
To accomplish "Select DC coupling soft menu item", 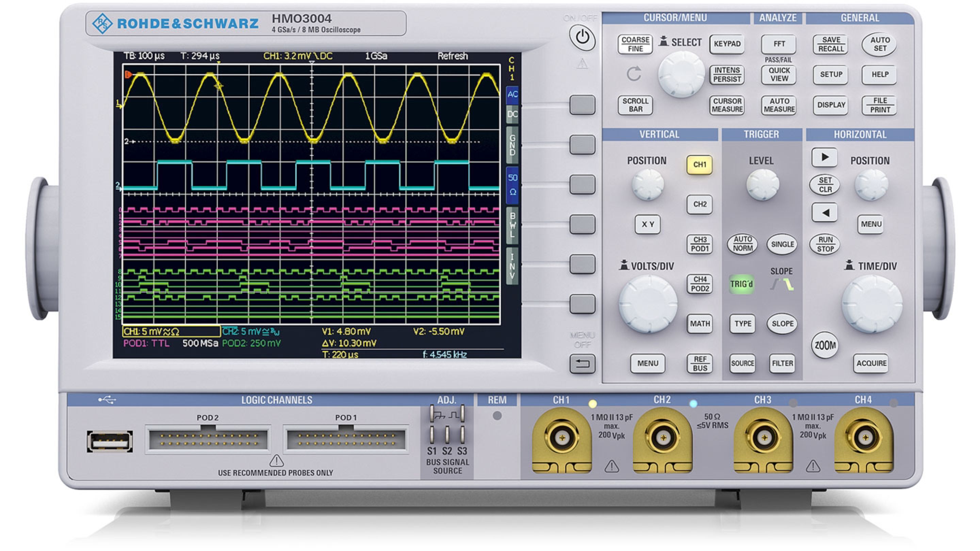I will tap(512, 115).
